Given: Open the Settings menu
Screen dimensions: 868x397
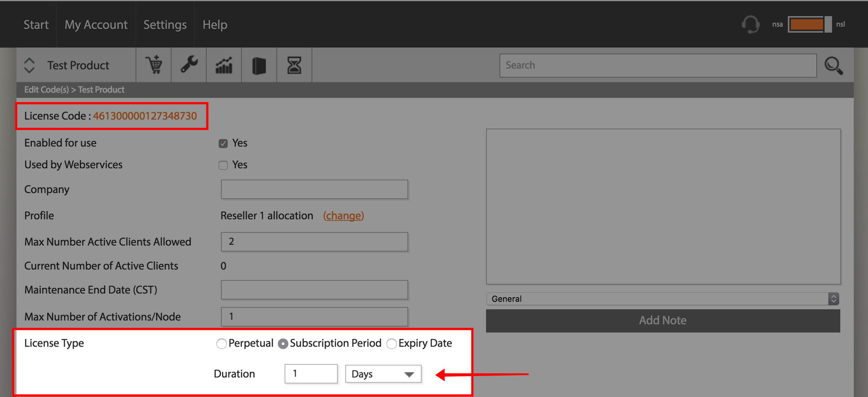Looking at the screenshot, I should [165, 25].
